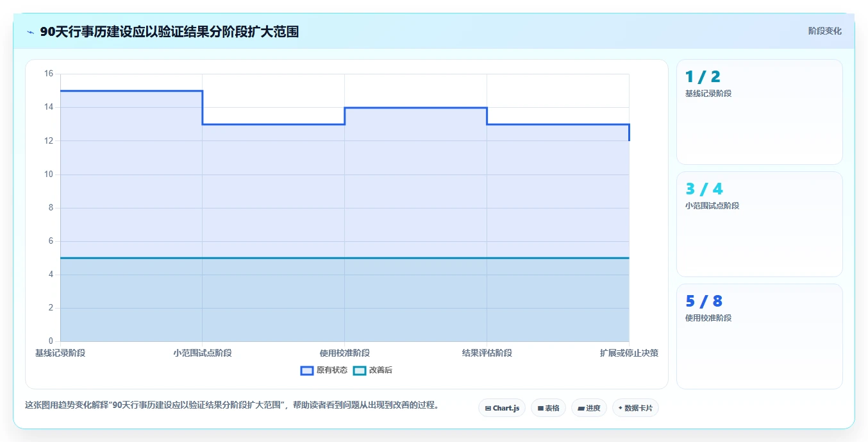
Task: Select the 3 / 4 小范围试点阶段 card
Action: click(759, 224)
